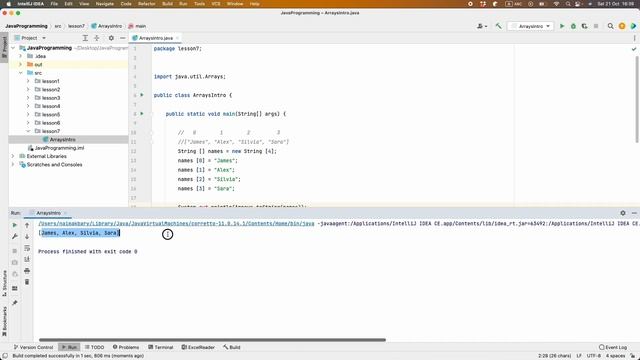Open the Structure side tool window
640x360 pixels.
click(x=4, y=283)
